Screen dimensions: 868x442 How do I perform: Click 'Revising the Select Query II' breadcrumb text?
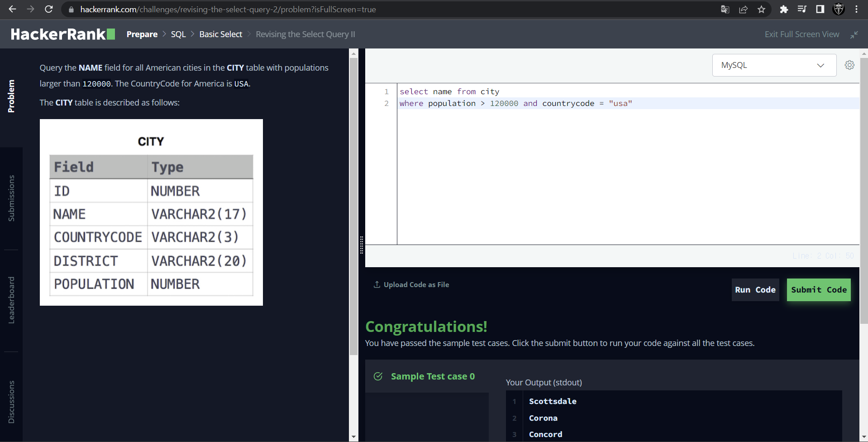pyautogui.click(x=305, y=34)
